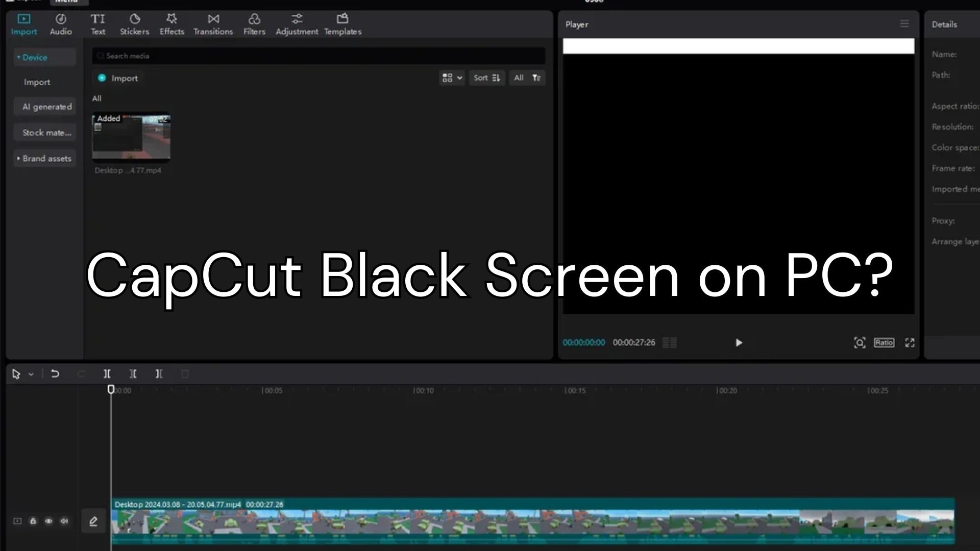Screen dimensions: 980x551
Task: Open the Adjustment tab
Action: 297,24
